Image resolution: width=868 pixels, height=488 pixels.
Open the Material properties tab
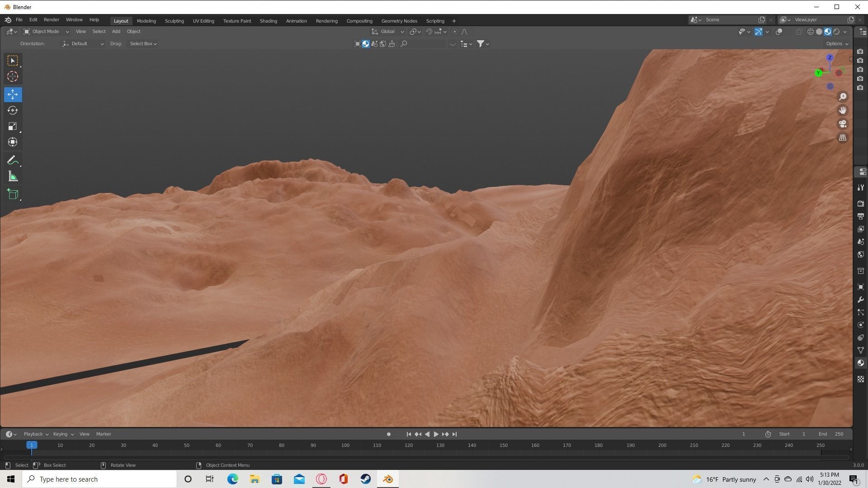pos(861,363)
